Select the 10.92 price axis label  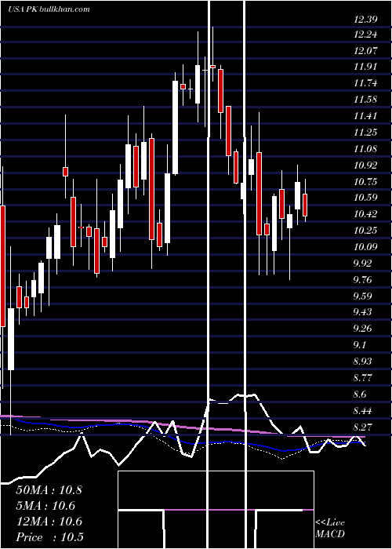[365, 165]
